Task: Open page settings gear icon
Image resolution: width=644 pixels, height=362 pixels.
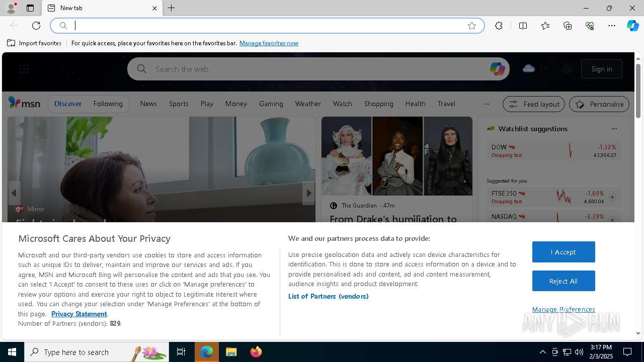Action: [567, 69]
